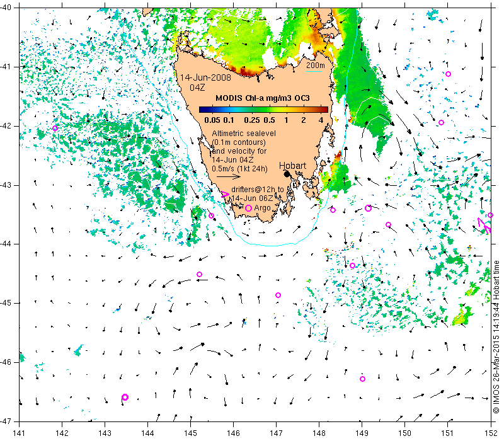Click the thick magenta Argo circle near 143.5E, 46.6S
Image resolution: width=504 pixels, height=441 pixels.
pos(125,398)
